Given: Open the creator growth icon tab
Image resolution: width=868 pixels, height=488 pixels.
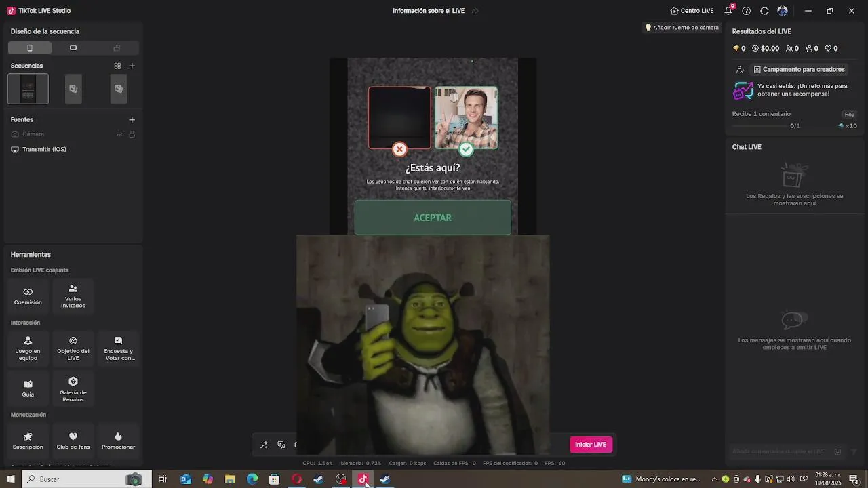Looking at the screenshot, I should [740, 69].
